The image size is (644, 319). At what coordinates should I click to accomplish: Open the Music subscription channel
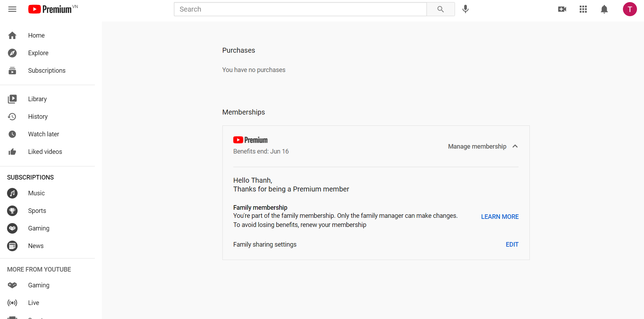coord(36,193)
